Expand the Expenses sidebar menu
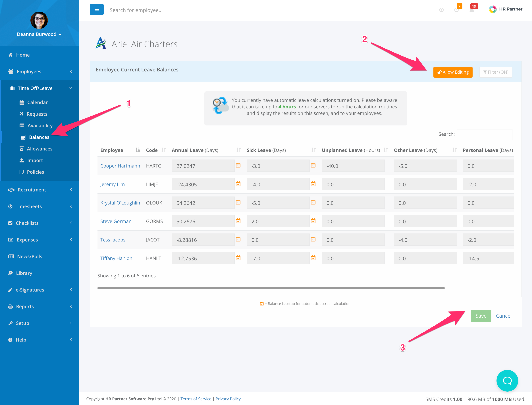The height and width of the screenshot is (405, 532). (x=40, y=240)
